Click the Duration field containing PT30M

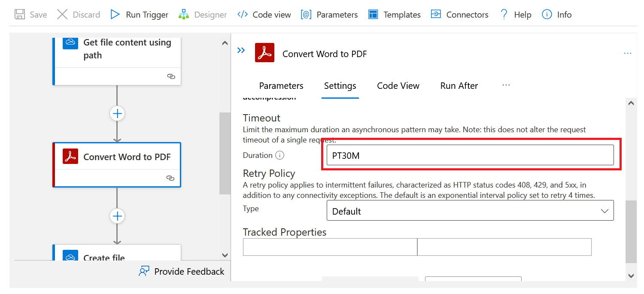point(470,155)
